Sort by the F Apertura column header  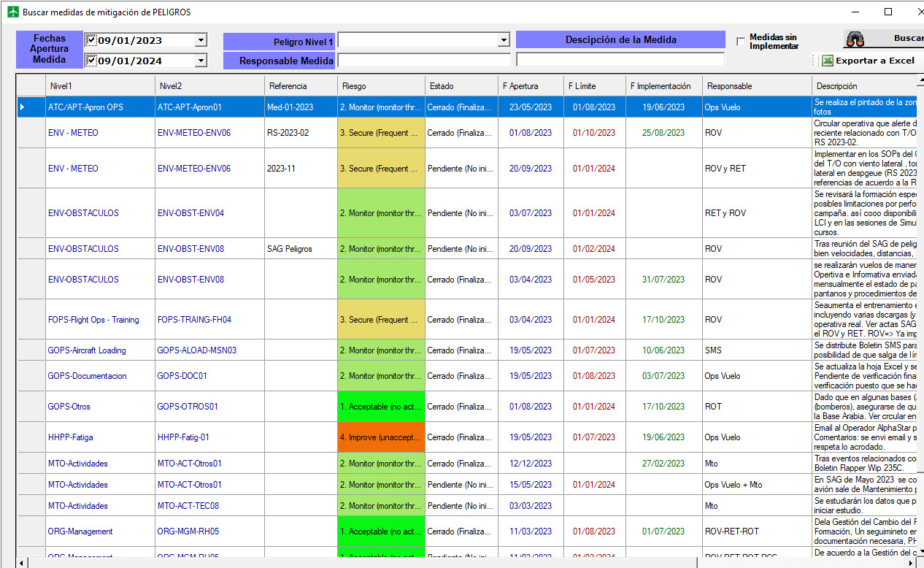[x=530, y=86]
